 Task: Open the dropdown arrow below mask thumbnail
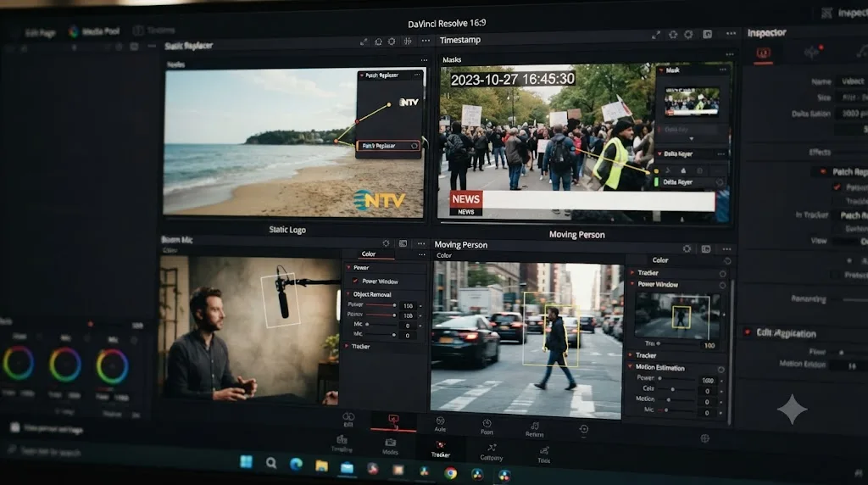[x=692, y=138]
